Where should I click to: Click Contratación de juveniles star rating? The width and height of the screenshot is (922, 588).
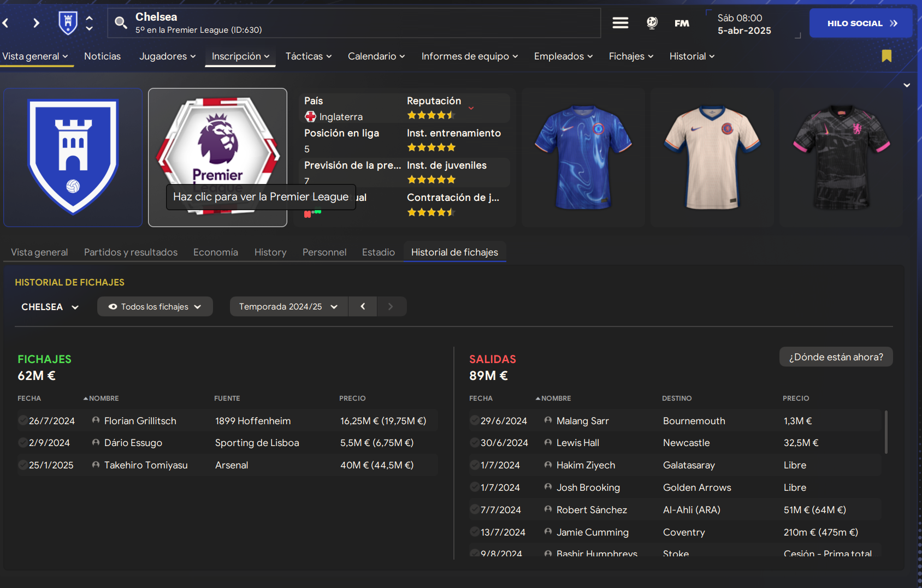[431, 212]
